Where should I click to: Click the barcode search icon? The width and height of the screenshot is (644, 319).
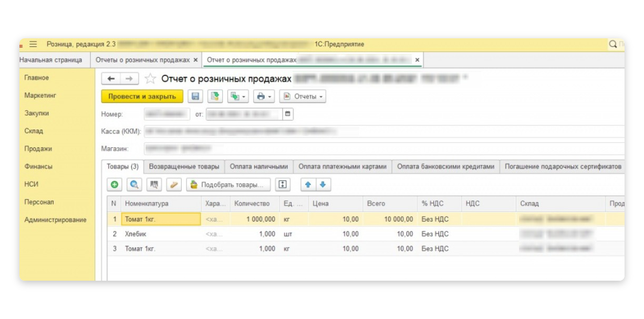(x=154, y=185)
